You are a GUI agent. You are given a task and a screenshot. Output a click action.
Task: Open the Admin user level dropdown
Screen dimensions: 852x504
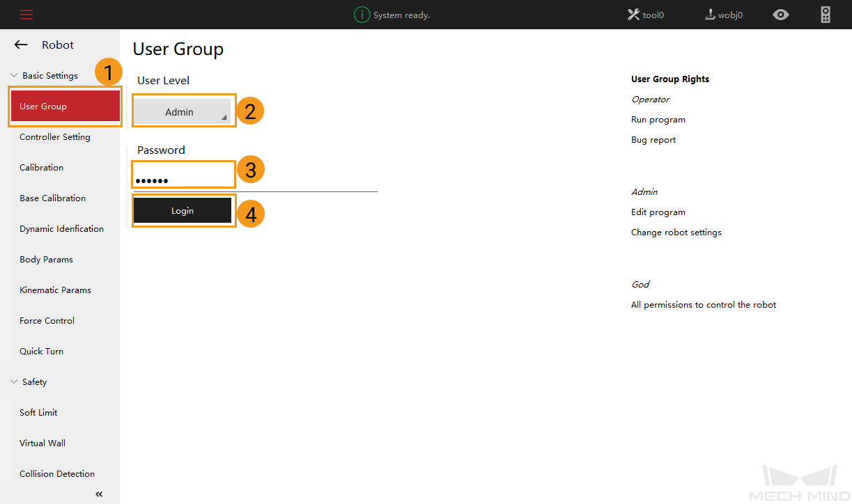[x=181, y=112]
